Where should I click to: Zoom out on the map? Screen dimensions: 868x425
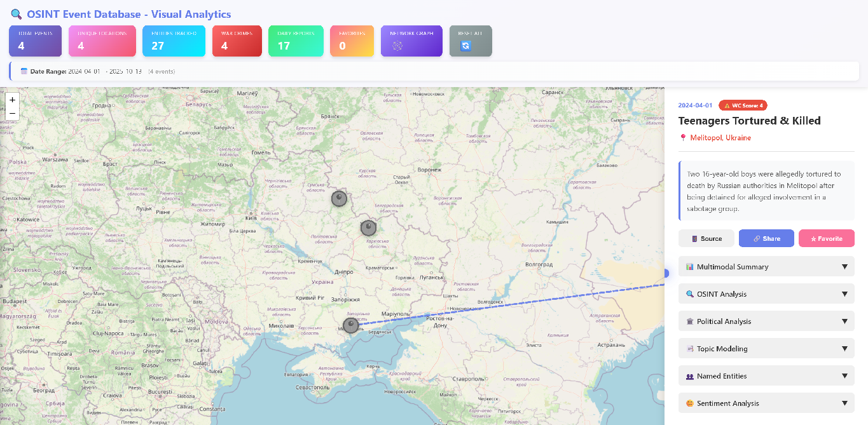[12, 113]
